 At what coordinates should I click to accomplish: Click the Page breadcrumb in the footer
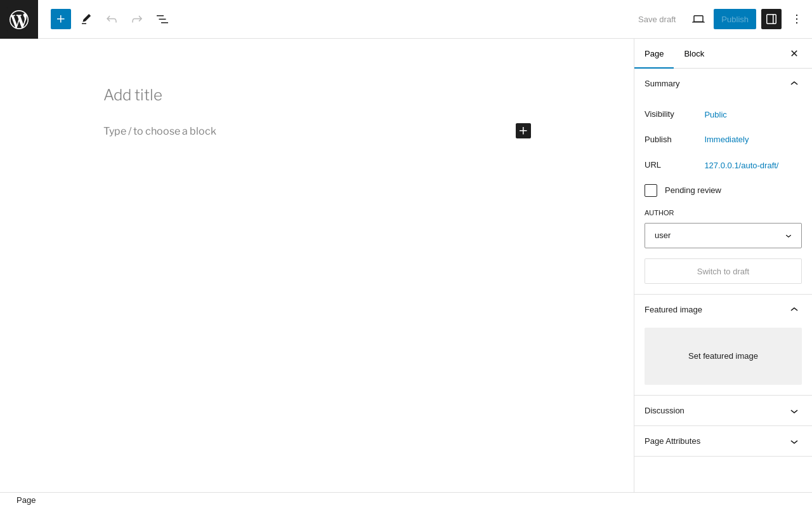tap(26, 500)
